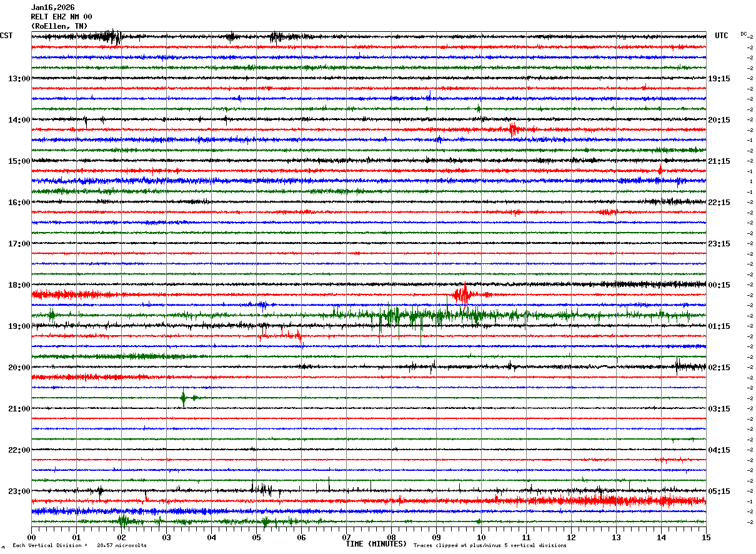The image size is (756, 554).
Task: Click the 'TIME (MINUTES)' axis title
Action: pyautogui.click(x=376, y=544)
